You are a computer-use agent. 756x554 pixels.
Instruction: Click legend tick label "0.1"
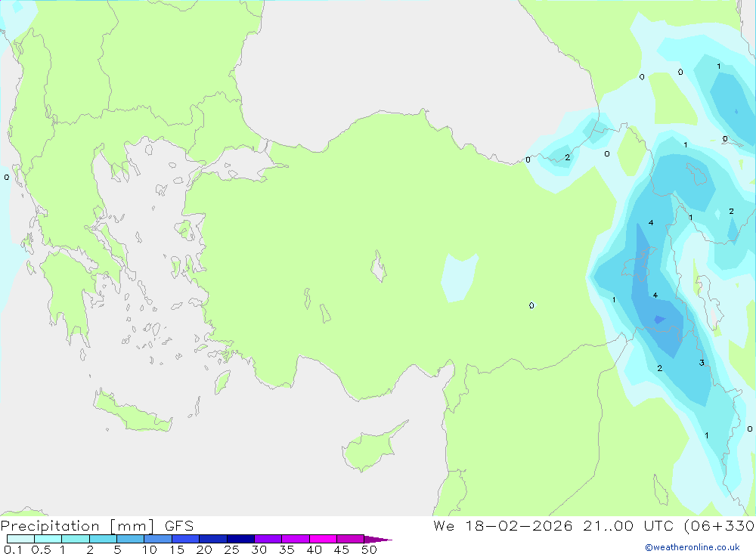tap(13, 549)
